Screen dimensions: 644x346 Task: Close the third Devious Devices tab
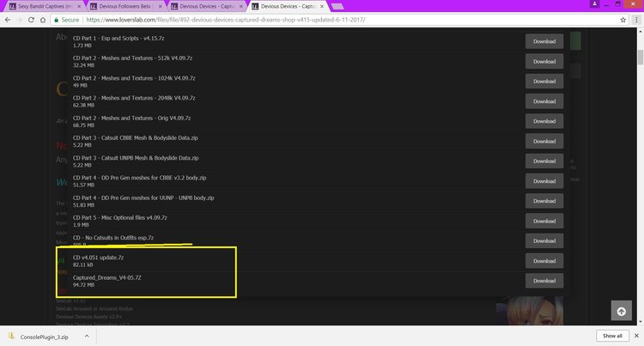tap(241, 6)
